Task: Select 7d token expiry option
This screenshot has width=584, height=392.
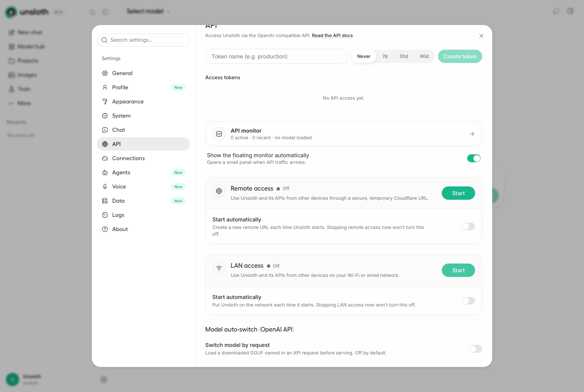Action: coord(385,56)
